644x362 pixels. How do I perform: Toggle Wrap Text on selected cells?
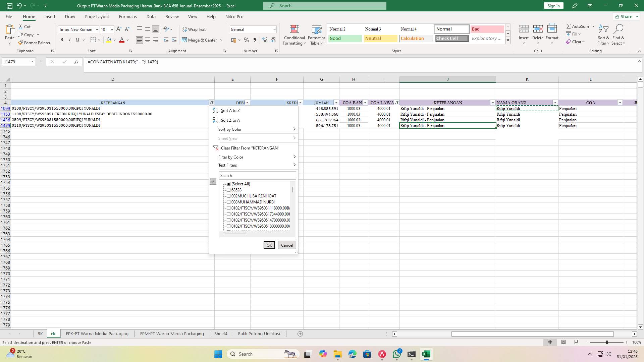tap(195, 29)
